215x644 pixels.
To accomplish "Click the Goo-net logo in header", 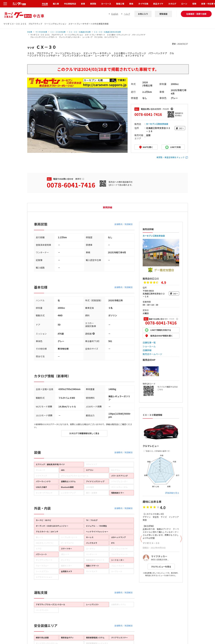I will point(24,15).
